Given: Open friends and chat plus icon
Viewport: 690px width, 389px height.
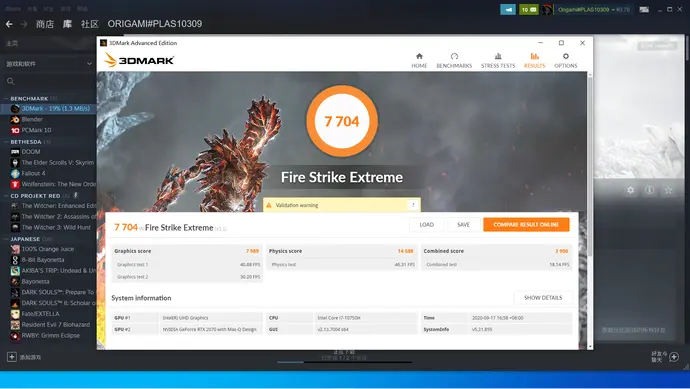Looking at the screenshot, I should (x=674, y=357).
